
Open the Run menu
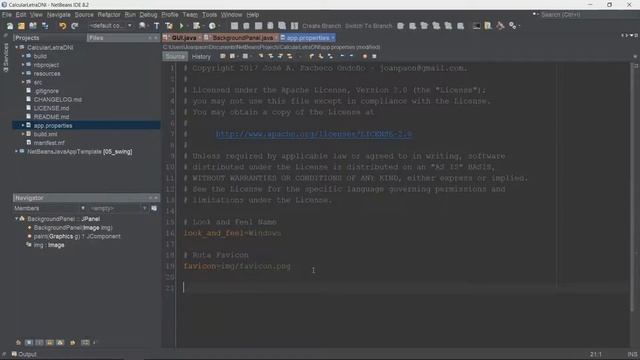click(x=130, y=15)
